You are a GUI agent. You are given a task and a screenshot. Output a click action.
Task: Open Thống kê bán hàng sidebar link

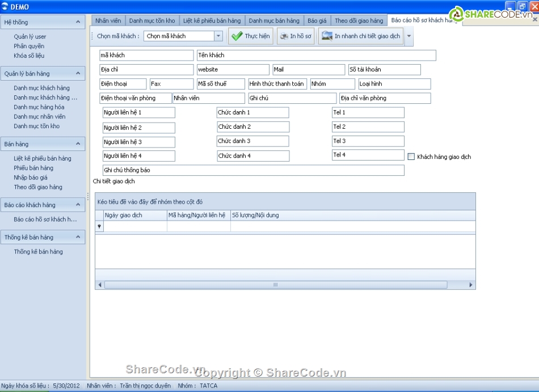(38, 252)
